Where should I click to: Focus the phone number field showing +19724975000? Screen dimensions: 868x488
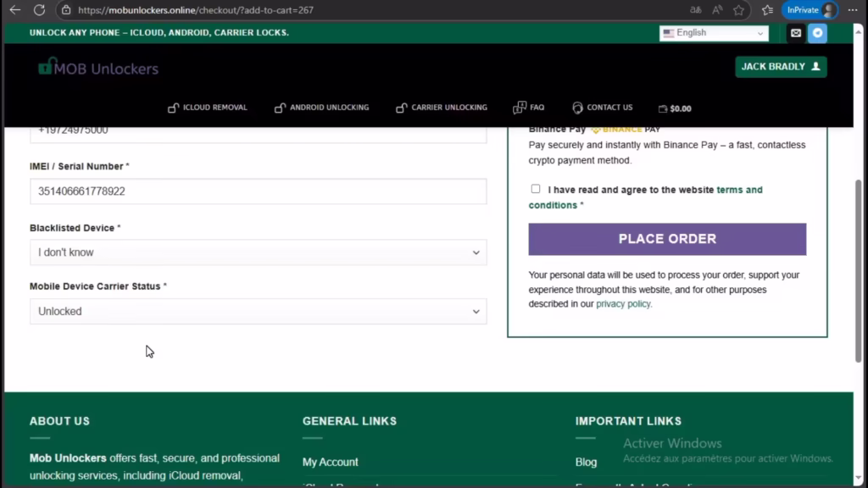tap(259, 133)
